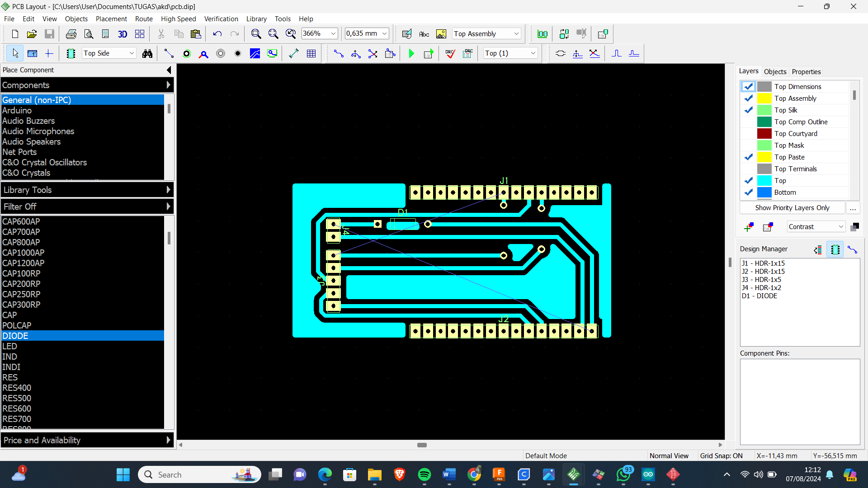
Task: Click the Top Mask color swatch
Action: (x=764, y=145)
